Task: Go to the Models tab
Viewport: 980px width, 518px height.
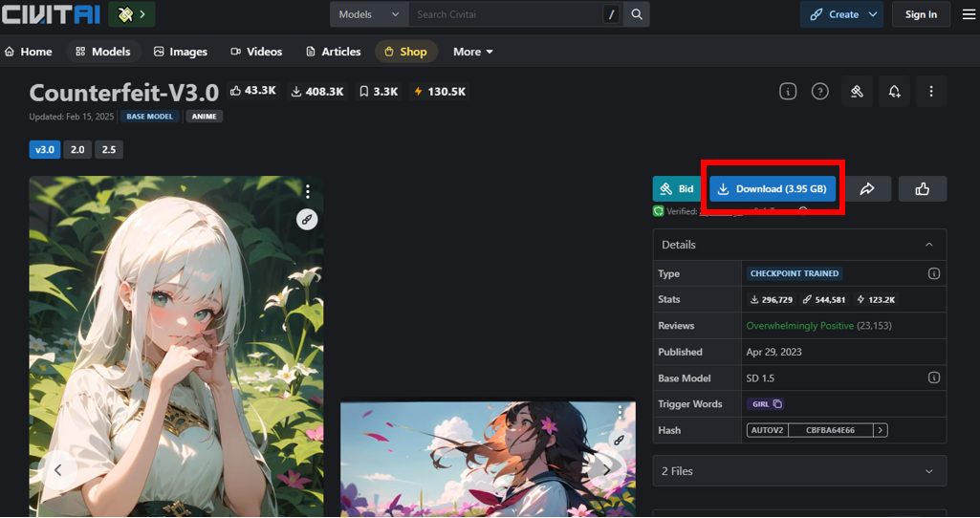Action: pyautogui.click(x=103, y=52)
